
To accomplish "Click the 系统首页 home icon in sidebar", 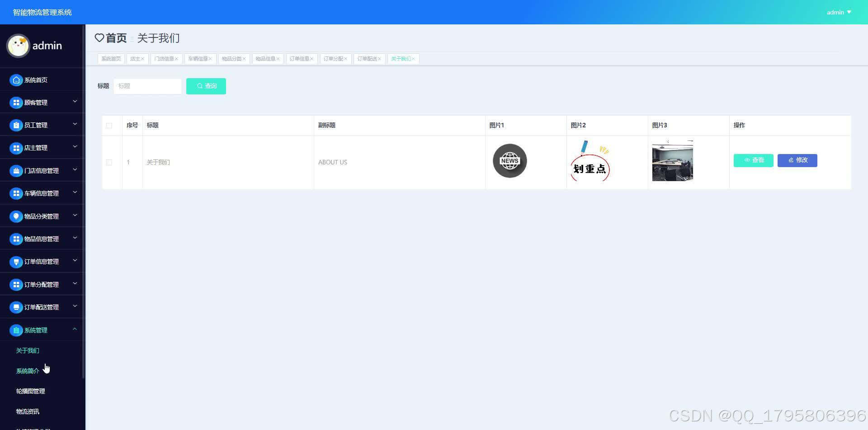I will 16,80.
